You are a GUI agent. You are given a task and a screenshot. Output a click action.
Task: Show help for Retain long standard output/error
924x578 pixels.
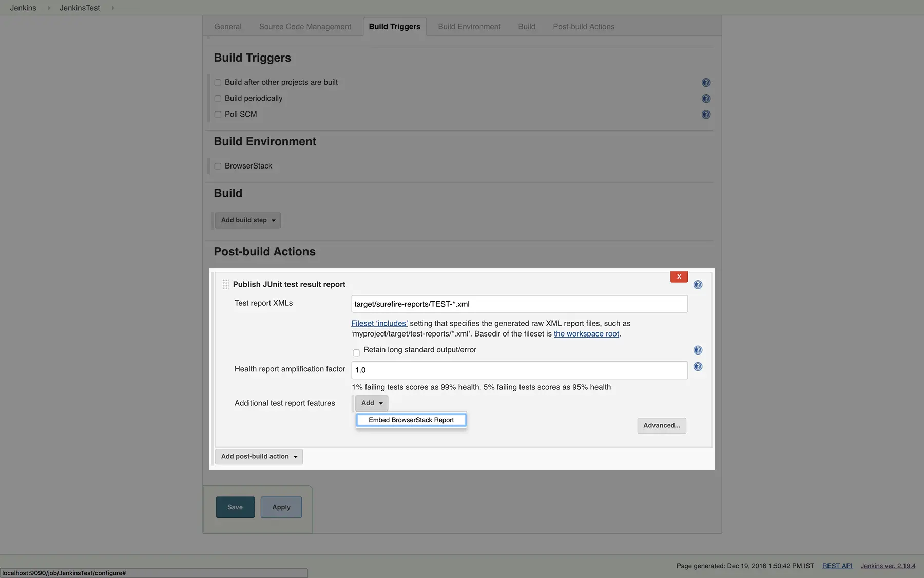(698, 350)
